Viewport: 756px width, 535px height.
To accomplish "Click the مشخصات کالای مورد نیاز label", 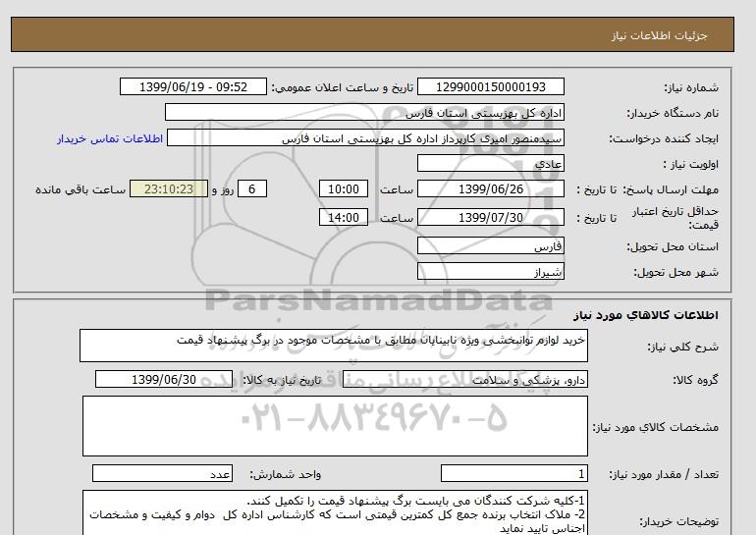I will tap(656, 427).
